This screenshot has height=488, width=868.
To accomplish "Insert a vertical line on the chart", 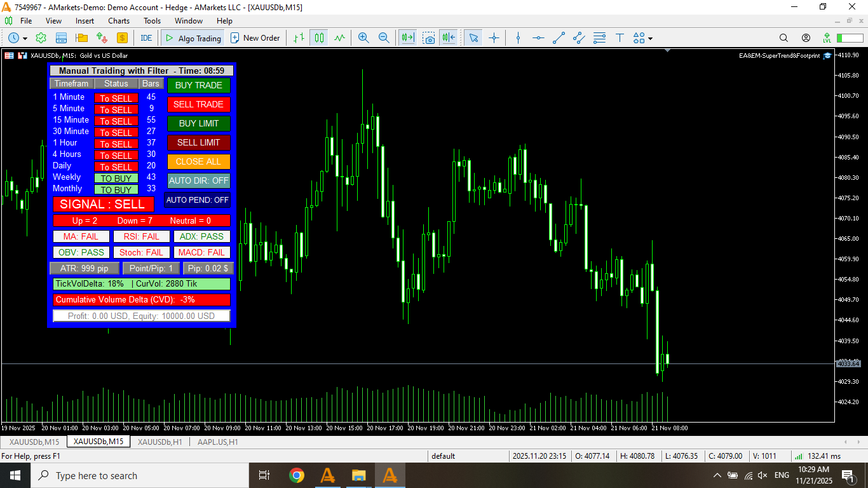I will [x=517, y=37].
